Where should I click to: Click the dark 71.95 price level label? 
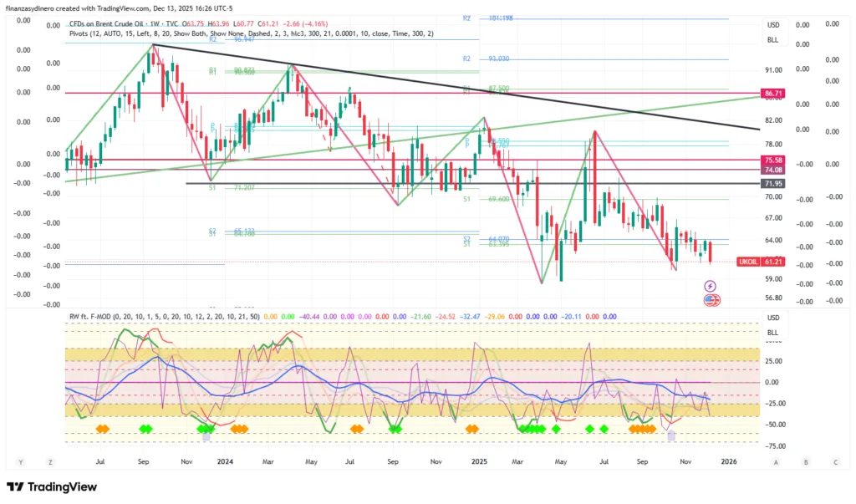tap(772, 183)
